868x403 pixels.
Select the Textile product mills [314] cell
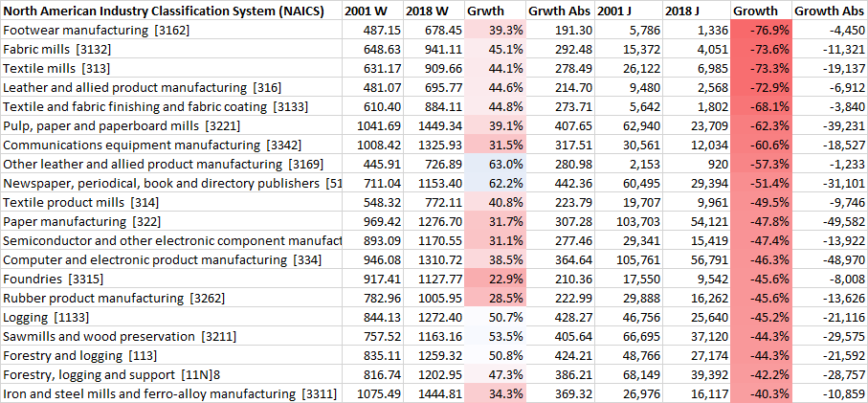(171, 202)
